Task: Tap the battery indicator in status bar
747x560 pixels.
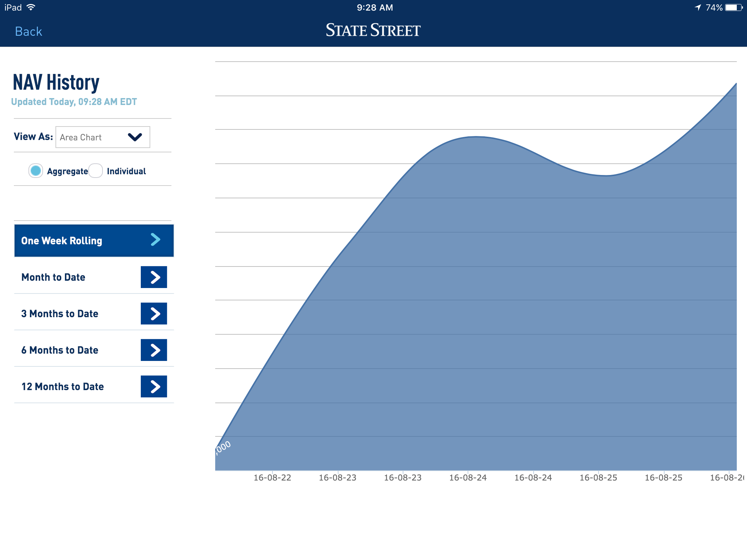Action: [734, 8]
